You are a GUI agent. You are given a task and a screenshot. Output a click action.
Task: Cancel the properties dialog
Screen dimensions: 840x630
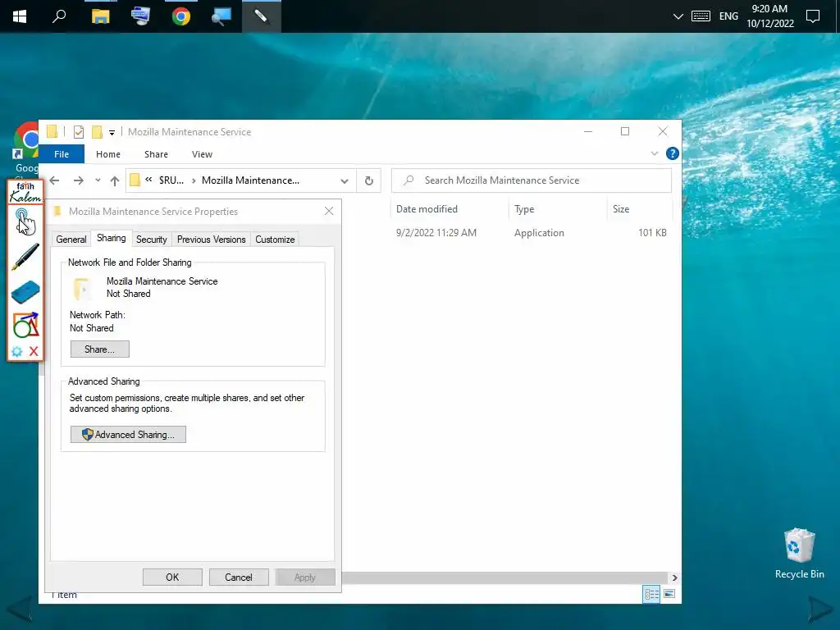(239, 577)
